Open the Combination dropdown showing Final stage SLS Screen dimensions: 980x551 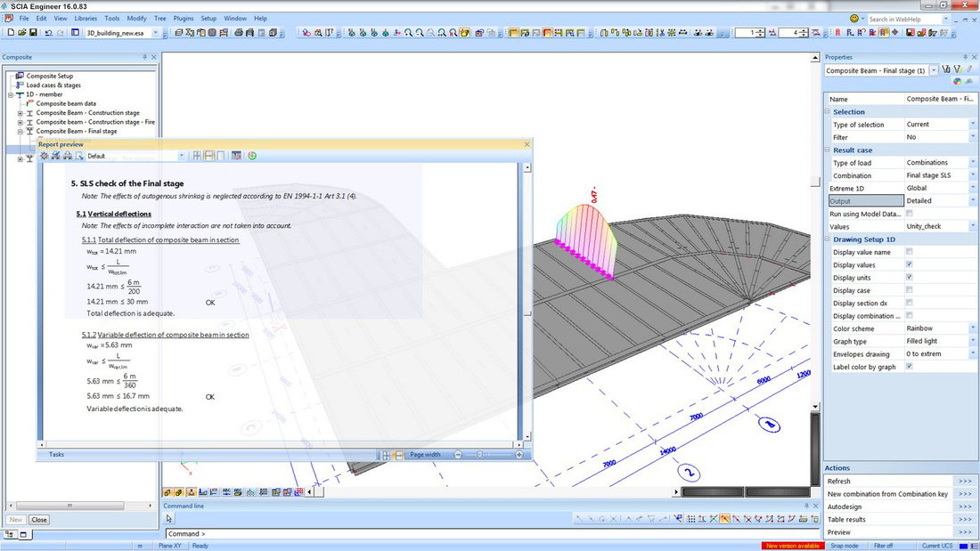(x=973, y=175)
